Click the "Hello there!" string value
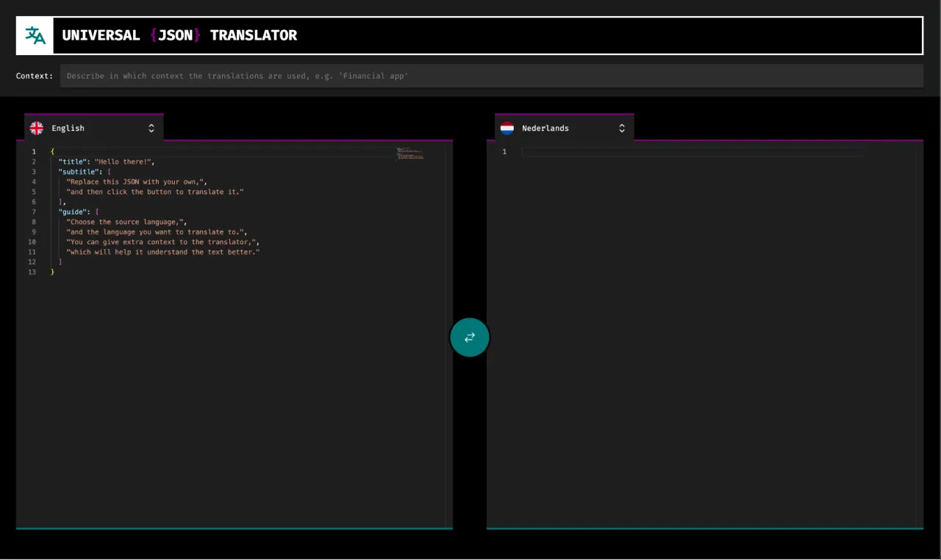Viewport: 941px width, 560px height. tap(123, 162)
